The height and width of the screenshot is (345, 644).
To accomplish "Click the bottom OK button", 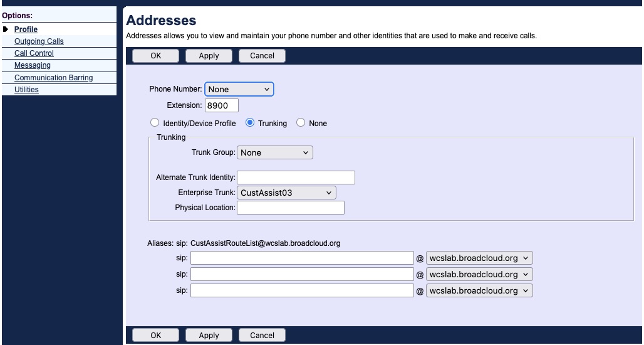I will click(x=155, y=335).
